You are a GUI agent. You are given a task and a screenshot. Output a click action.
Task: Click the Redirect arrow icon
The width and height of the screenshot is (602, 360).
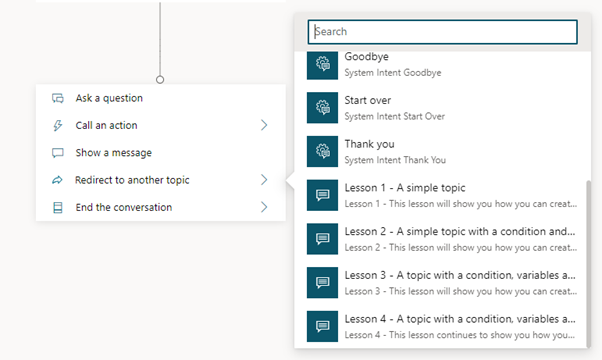click(57, 180)
